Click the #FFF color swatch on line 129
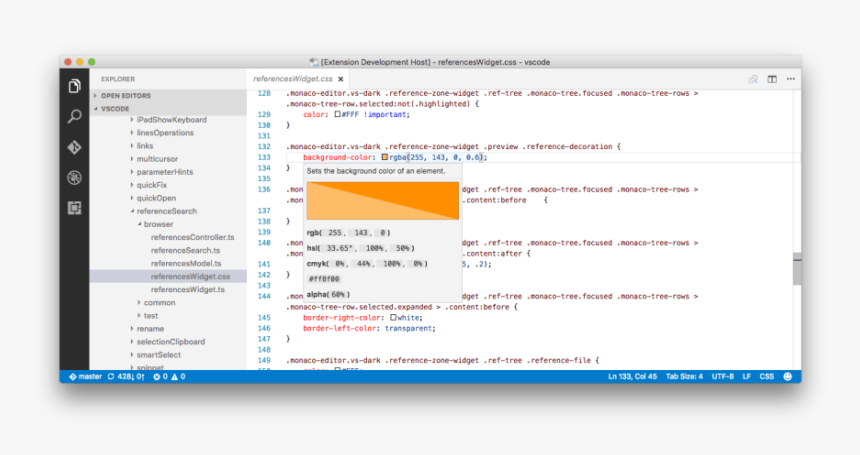Viewport: 860px width, 455px height. pyautogui.click(x=337, y=115)
